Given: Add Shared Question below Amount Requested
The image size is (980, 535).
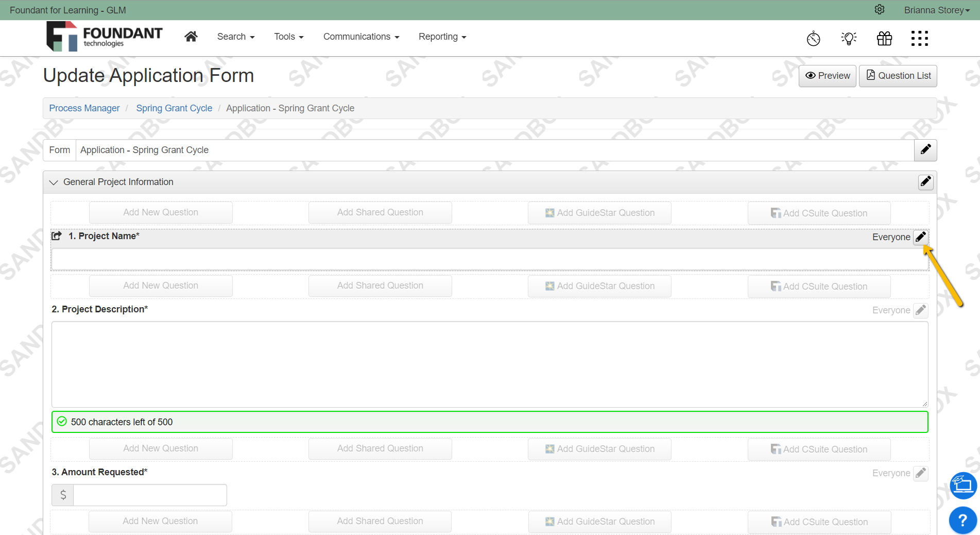Looking at the screenshot, I should (380, 521).
